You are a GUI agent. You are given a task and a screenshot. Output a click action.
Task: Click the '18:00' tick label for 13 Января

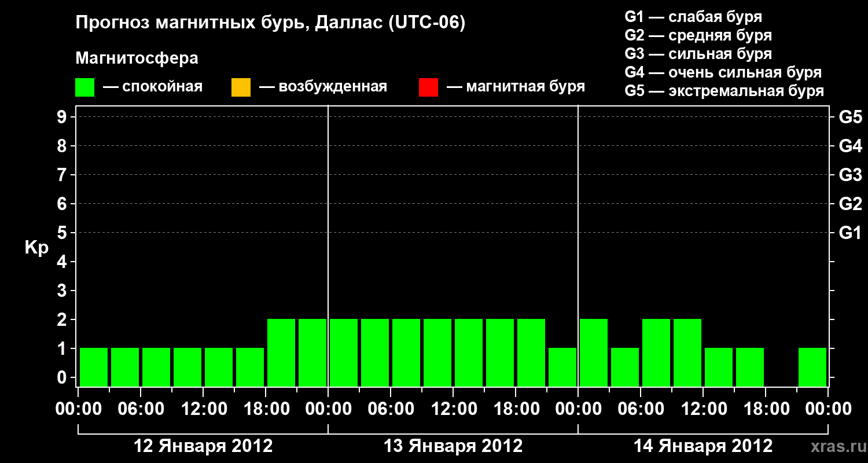click(x=516, y=409)
